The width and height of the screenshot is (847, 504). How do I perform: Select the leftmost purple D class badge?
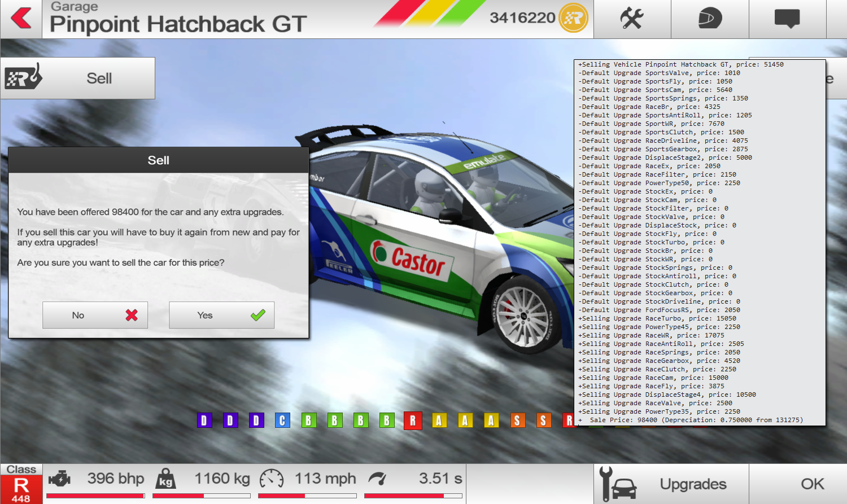click(x=204, y=420)
